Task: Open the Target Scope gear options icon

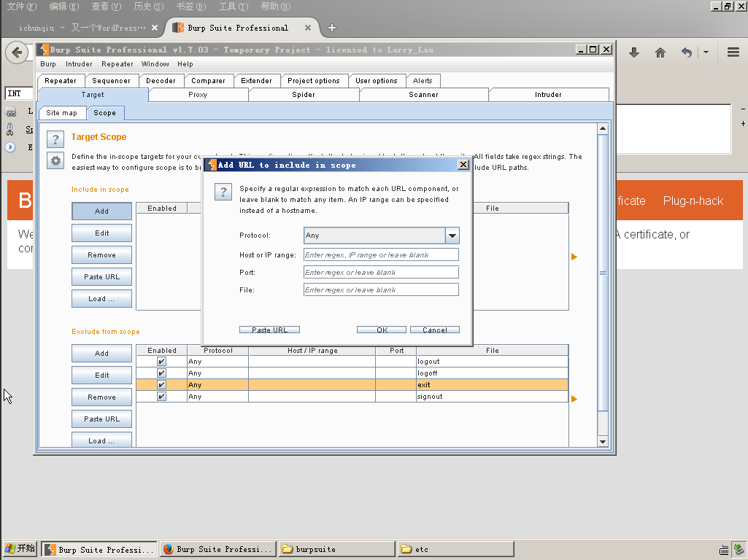Action: coord(55,161)
